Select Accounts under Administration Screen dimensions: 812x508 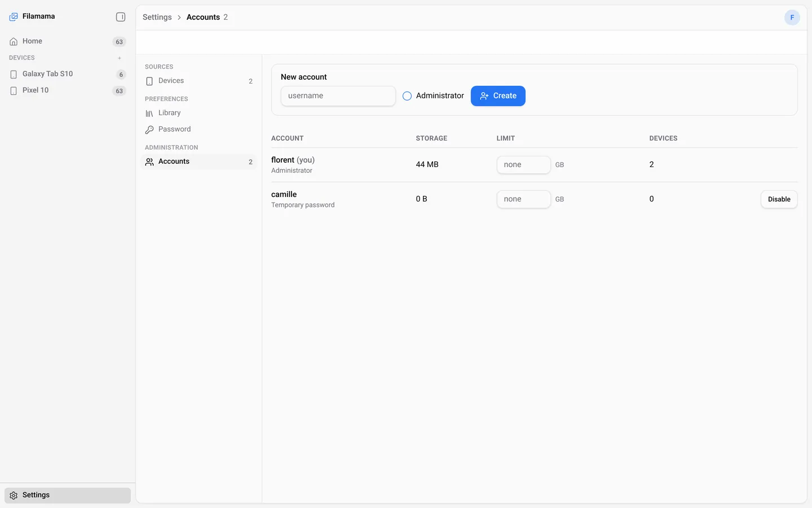pos(199,161)
